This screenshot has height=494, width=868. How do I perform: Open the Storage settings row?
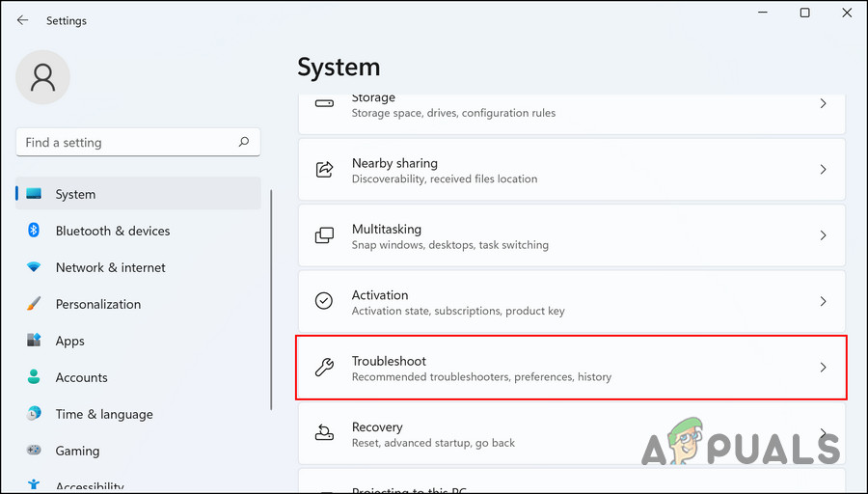click(x=572, y=114)
